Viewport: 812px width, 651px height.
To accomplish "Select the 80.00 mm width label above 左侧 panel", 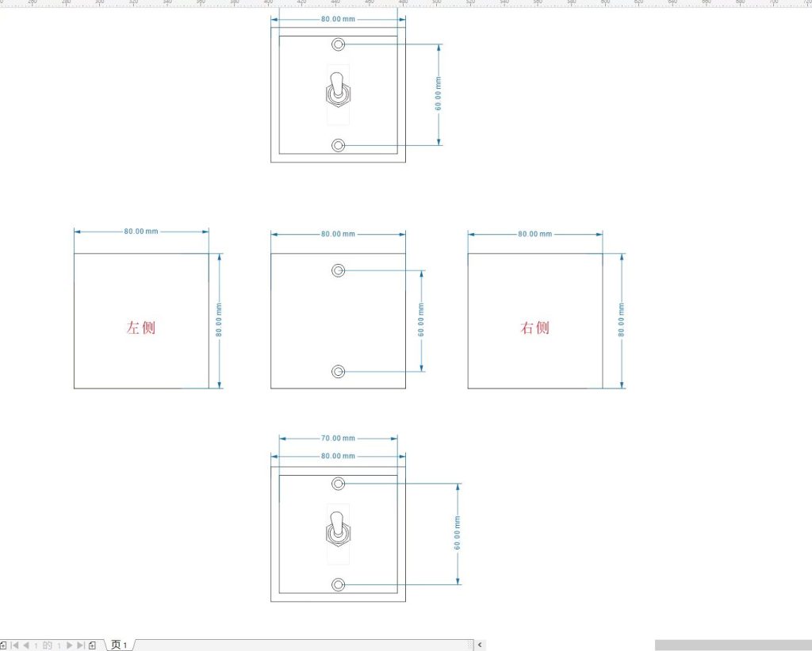I will point(140,232).
